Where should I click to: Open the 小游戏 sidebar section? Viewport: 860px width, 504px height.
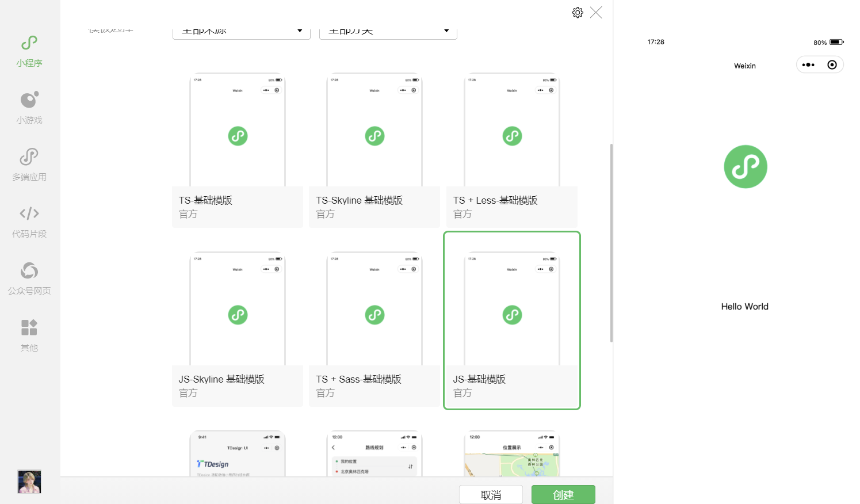pos(29,108)
